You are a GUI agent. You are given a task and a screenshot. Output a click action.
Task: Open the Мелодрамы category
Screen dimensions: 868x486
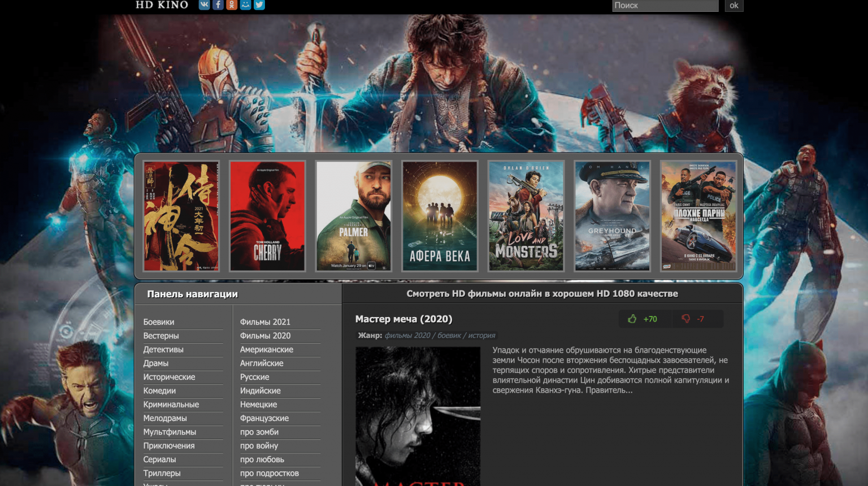(x=165, y=418)
